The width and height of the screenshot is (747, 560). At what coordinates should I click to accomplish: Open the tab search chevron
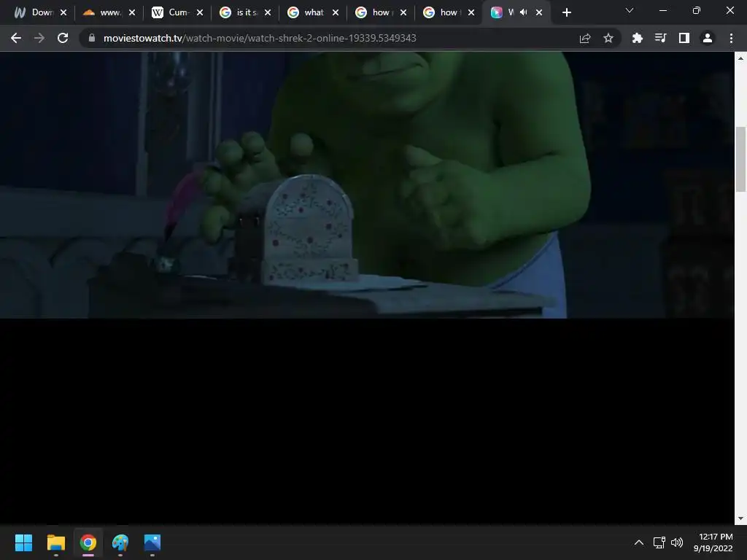[630, 10]
